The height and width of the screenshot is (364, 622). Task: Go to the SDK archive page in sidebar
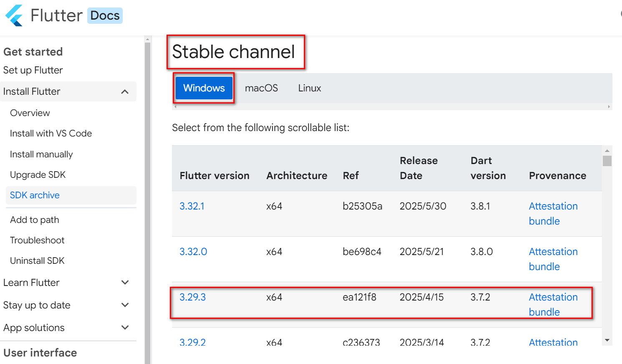tap(35, 195)
